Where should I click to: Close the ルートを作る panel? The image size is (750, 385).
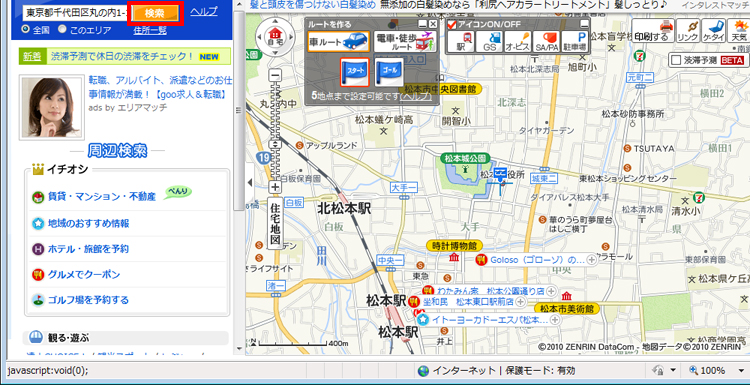tap(432, 24)
